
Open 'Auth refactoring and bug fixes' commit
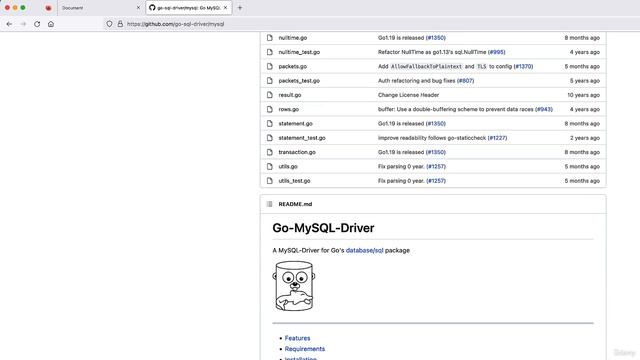pyautogui.click(x=416, y=80)
